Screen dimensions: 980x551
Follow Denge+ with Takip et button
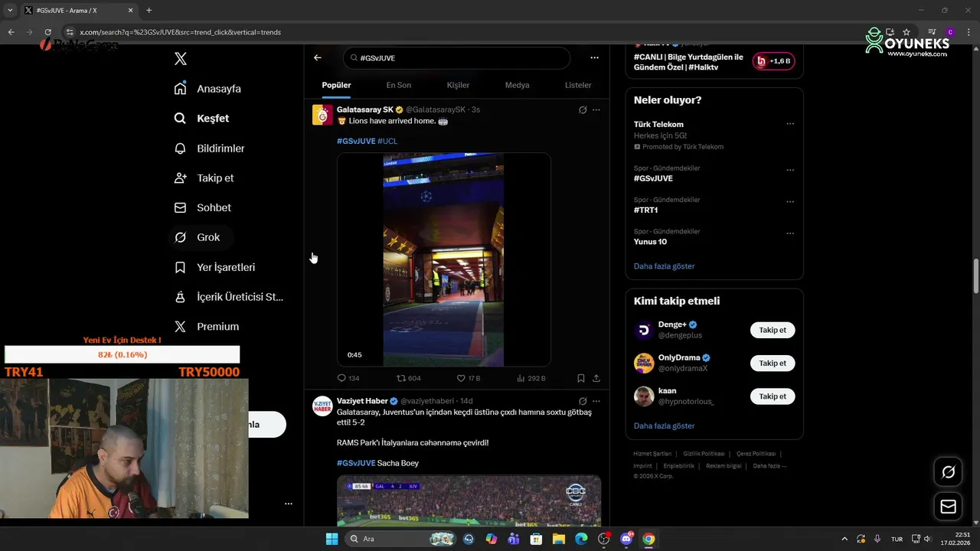tap(773, 330)
